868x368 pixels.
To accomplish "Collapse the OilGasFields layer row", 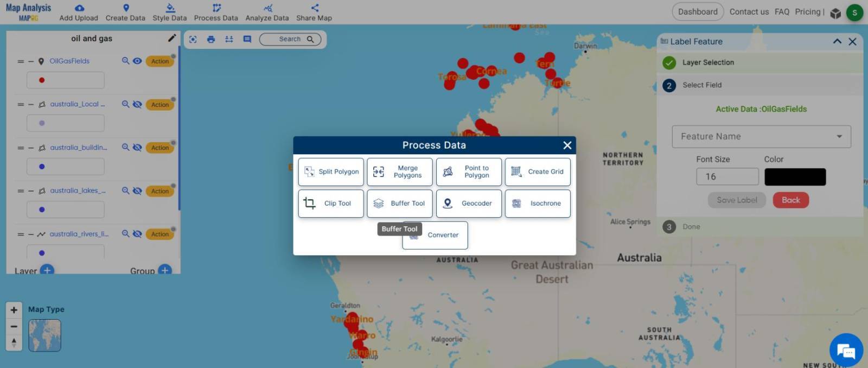I will pos(31,61).
